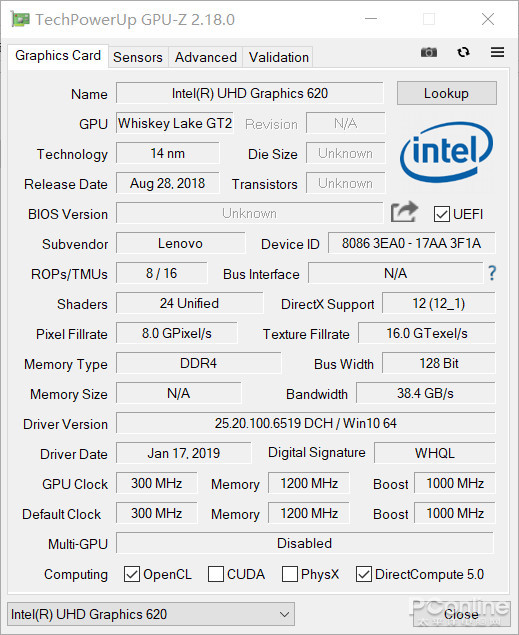Click the Close button at bottom
The height and width of the screenshot is (635, 519).
coord(461,614)
